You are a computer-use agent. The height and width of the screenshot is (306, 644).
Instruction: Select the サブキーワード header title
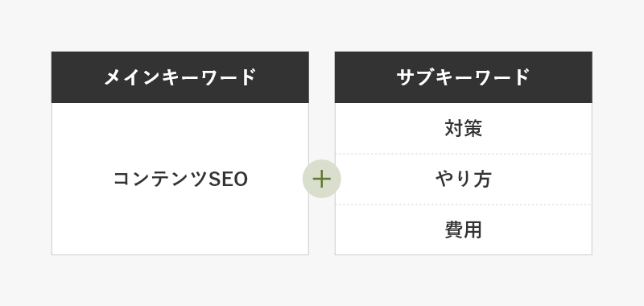464,77
